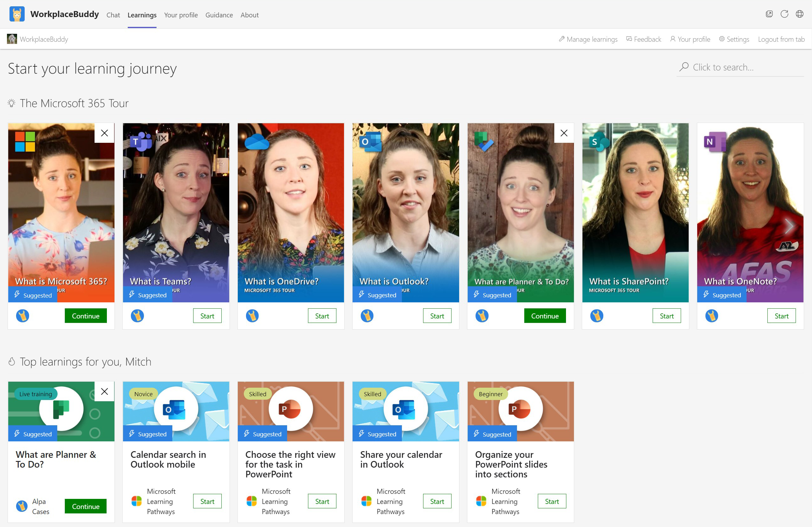
Task: Dismiss the 'What are Planner & To Do?' live training card
Action: 104,391
